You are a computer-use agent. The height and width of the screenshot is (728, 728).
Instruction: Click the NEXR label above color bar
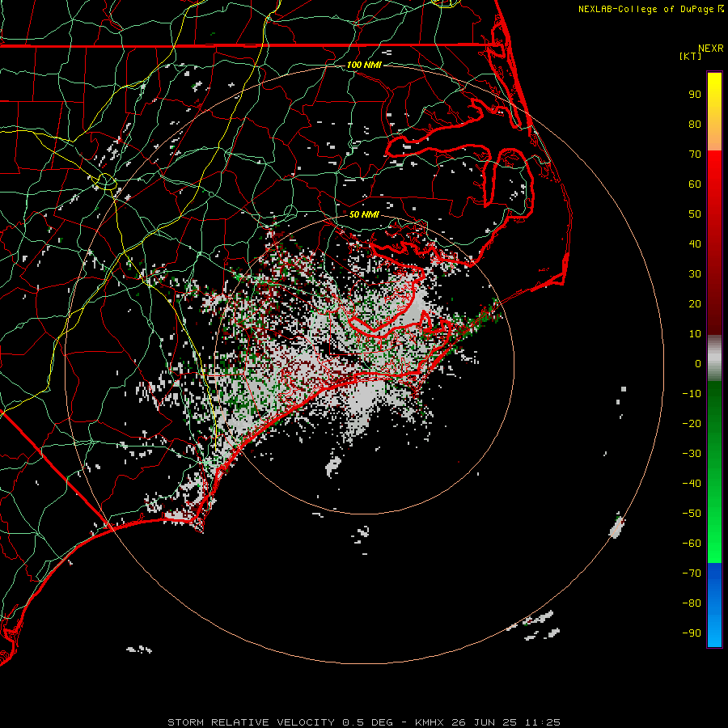tap(711, 49)
